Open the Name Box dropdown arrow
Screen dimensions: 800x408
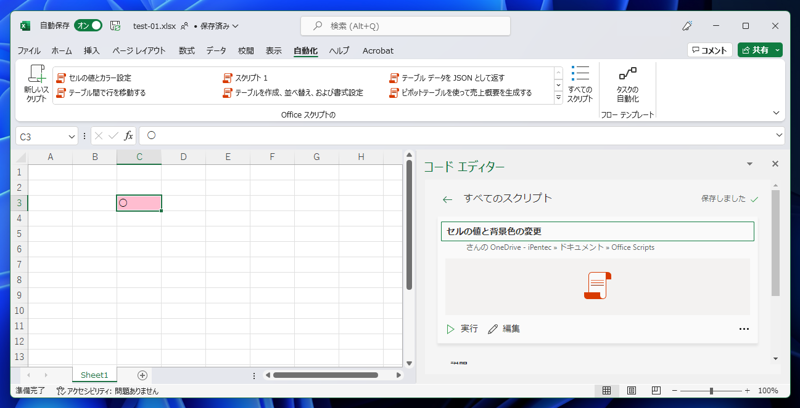click(71, 136)
